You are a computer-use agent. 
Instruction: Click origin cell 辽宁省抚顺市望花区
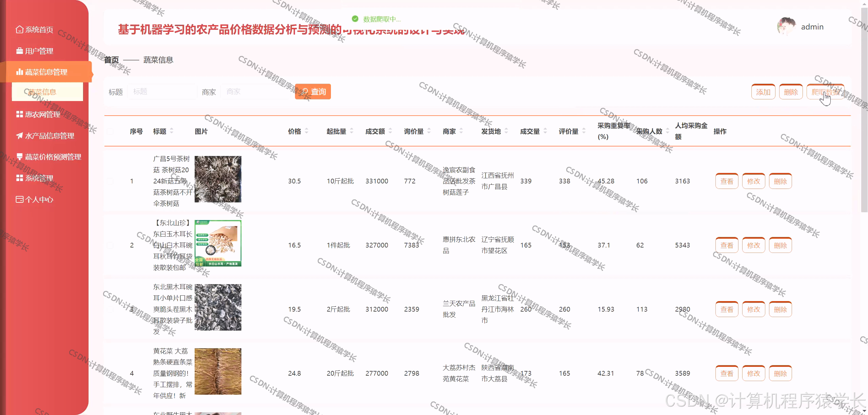[x=498, y=245]
